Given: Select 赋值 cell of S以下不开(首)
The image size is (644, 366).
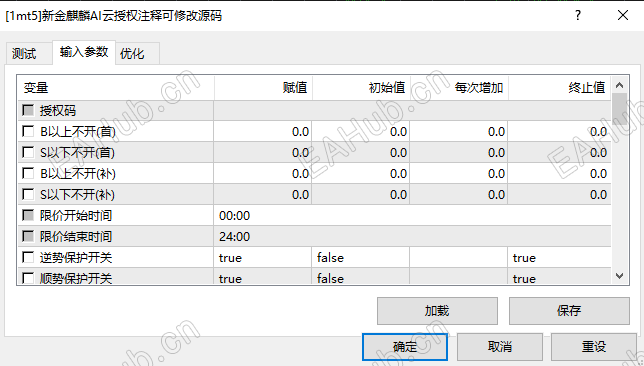Looking at the screenshot, I should [263, 152].
